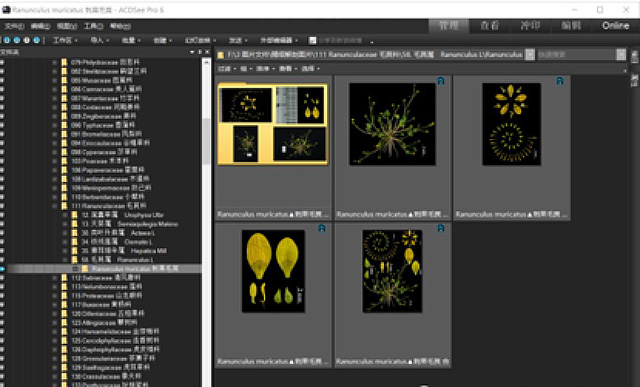Click the blue badge icon on the whole plant thumbnail
This screenshot has height=387, width=640.
click(x=440, y=81)
